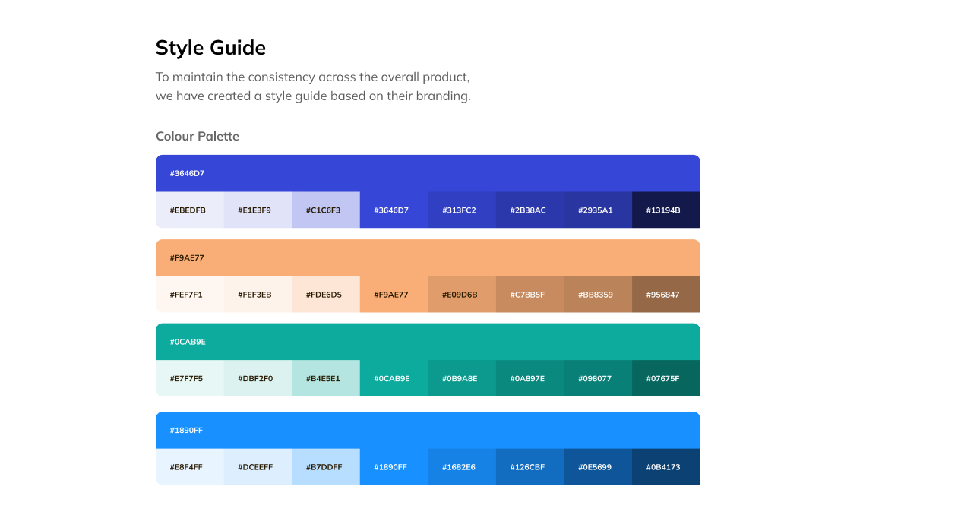Pick the #0A897E teal swatch
The image size is (980, 521).
pyautogui.click(x=530, y=378)
